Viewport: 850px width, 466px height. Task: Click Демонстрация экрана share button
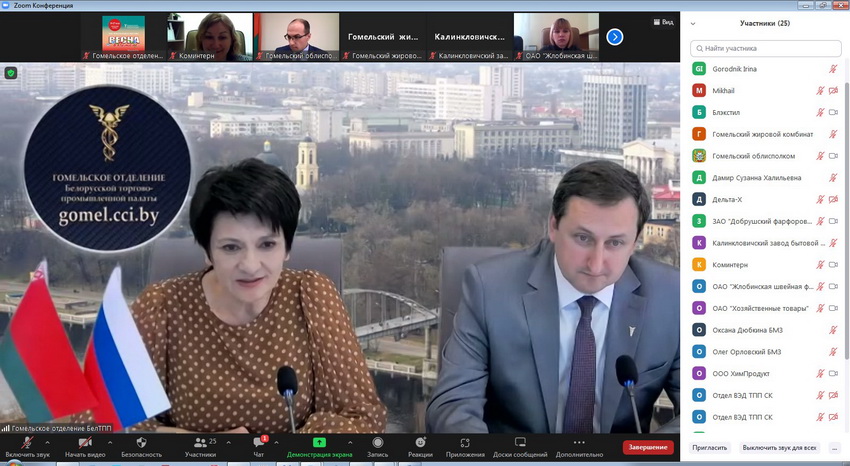pos(319,446)
